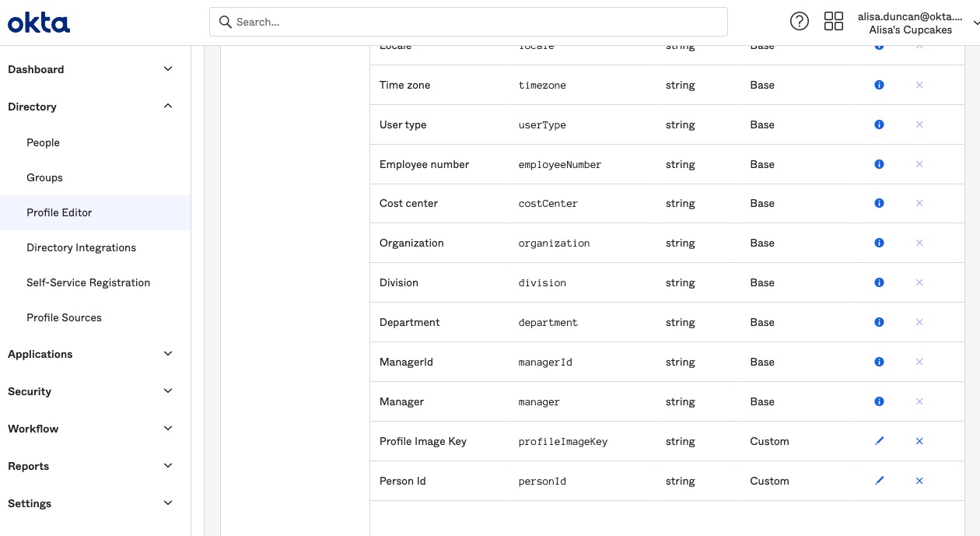Viewport: 980px width, 536px height.
Task: Expand the Dashboard menu section
Action: point(168,69)
